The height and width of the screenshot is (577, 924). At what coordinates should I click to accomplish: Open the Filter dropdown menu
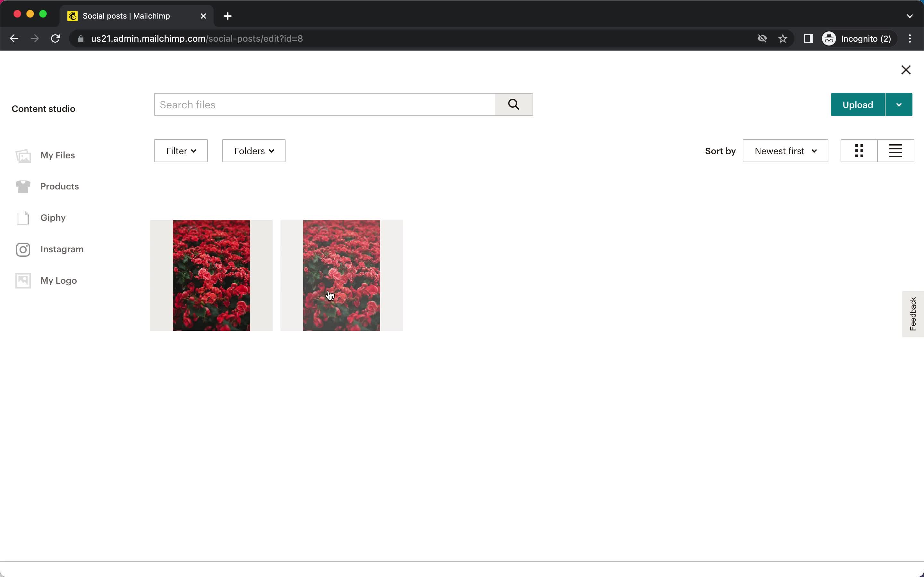pyautogui.click(x=180, y=150)
